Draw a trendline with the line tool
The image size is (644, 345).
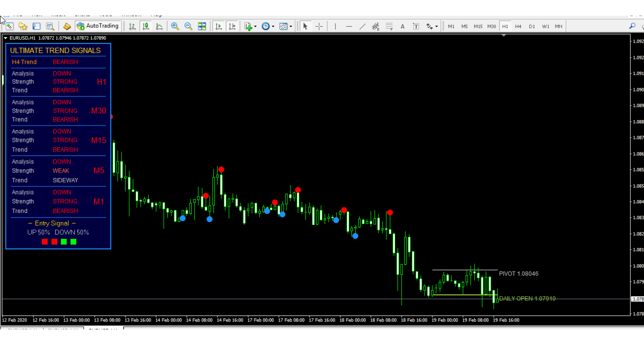[362, 26]
